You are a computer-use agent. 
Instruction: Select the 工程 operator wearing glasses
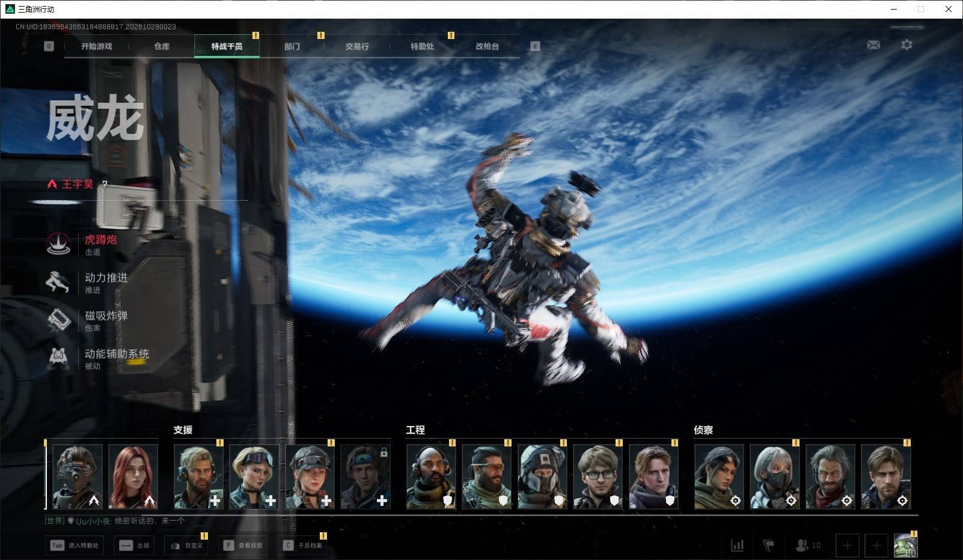598,477
